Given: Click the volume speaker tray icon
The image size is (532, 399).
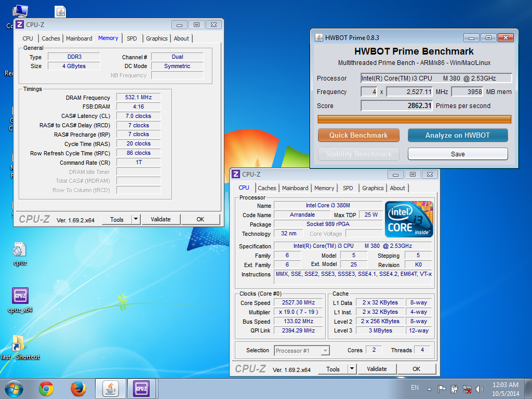Looking at the screenshot, I should click(480, 389).
